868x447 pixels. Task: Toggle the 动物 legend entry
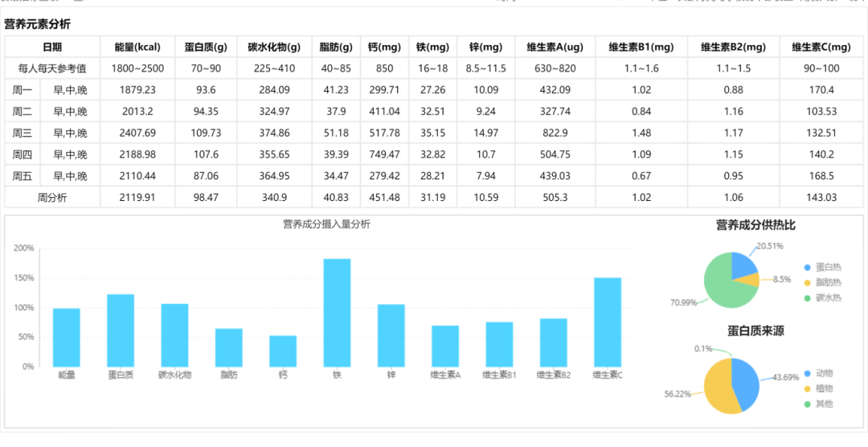point(819,373)
